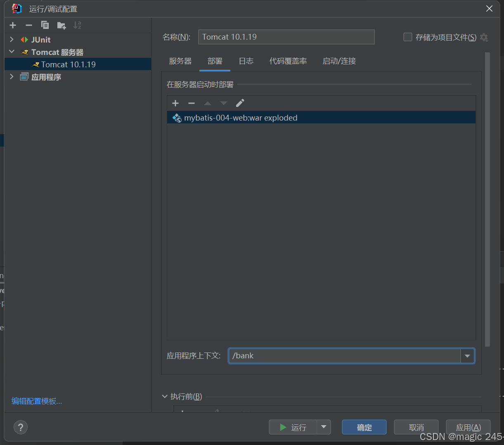The height and width of the screenshot is (445, 504).
Task: Open the application context dropdown arrow
Action: pos(467,356)
